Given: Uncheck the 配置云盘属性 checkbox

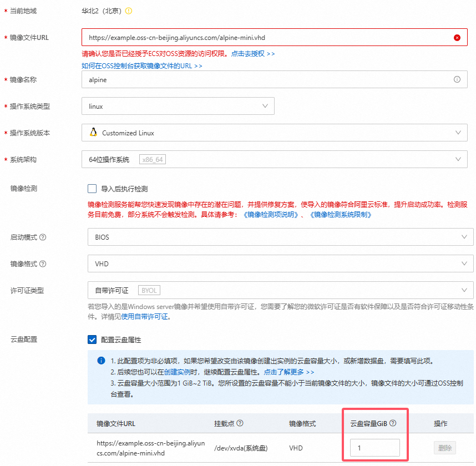Looking at the screenshot, I should (x=92, y=340).
